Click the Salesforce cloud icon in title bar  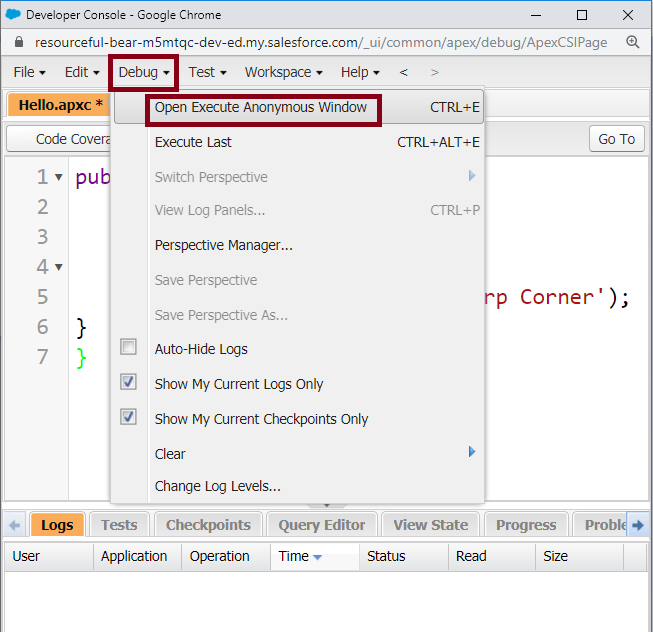pyautogui.click(x=13, y=15)
